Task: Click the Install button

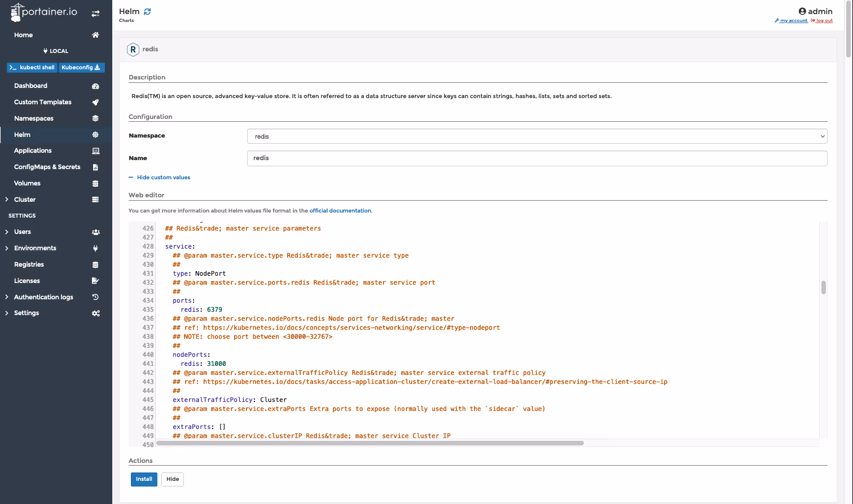Action: click(144, 479)
